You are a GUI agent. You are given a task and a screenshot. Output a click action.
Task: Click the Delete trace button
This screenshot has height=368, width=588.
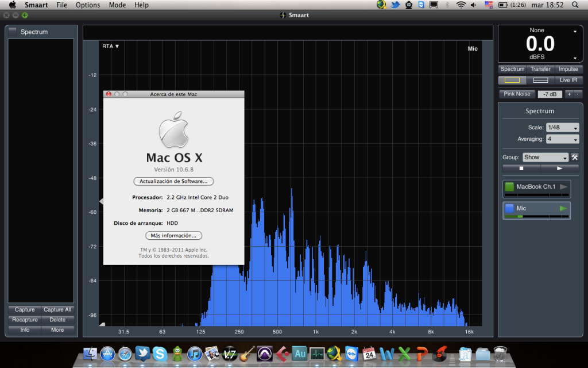(57, 320)
